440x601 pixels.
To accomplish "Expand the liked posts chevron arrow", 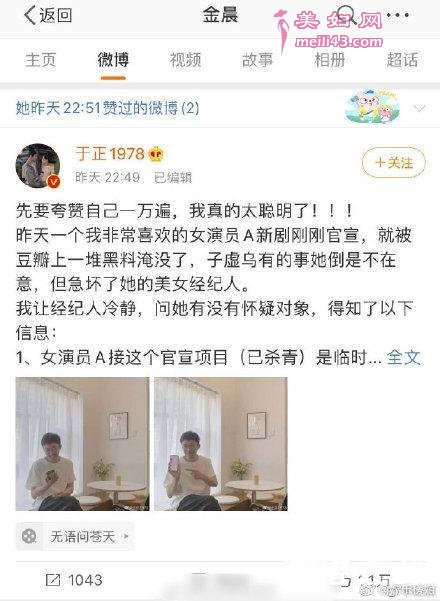I will pos(420,108).
